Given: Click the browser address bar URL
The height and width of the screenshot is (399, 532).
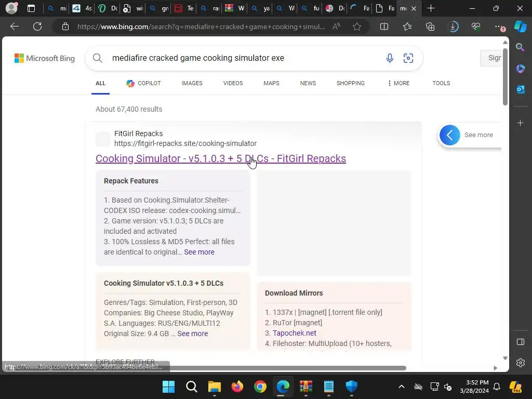Looking at the screenshot, I should [201, 26].
